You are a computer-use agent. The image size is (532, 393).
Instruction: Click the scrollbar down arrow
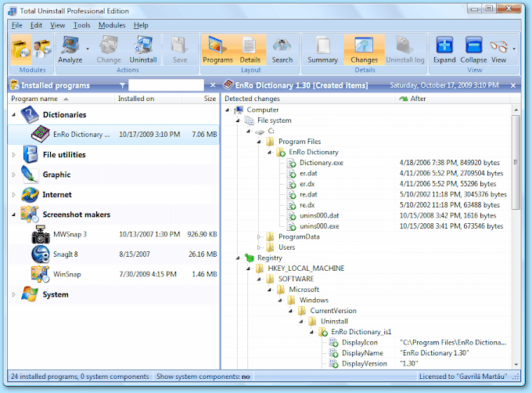pyautogui.click(x=516, y=365)
